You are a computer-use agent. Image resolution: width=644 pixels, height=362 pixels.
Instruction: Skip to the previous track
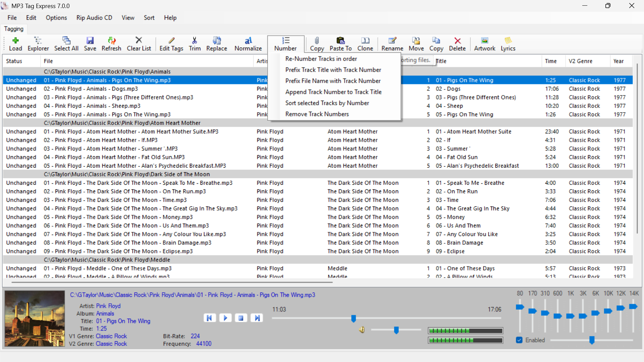(209, 318)
